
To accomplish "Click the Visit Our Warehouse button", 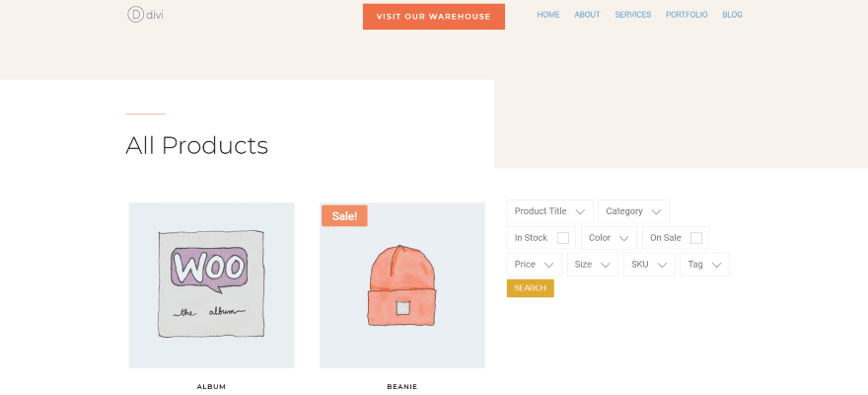I will pos(434,17).
